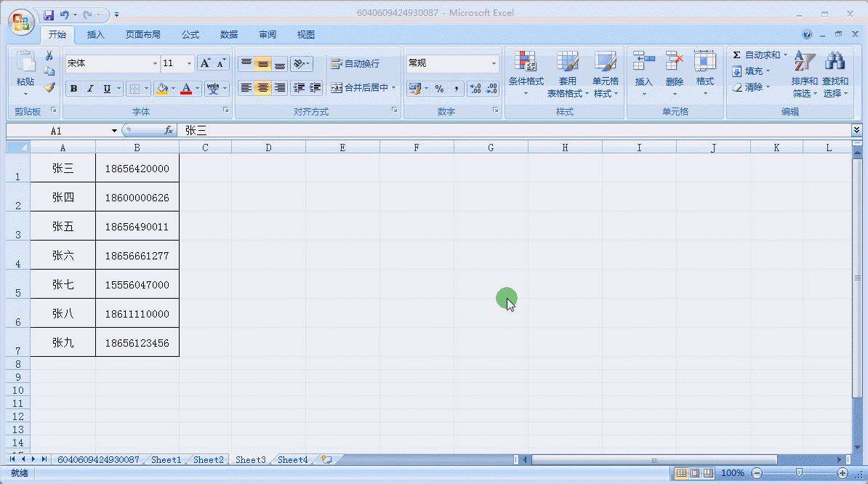Toggle bold formatting

pos(73,88)
